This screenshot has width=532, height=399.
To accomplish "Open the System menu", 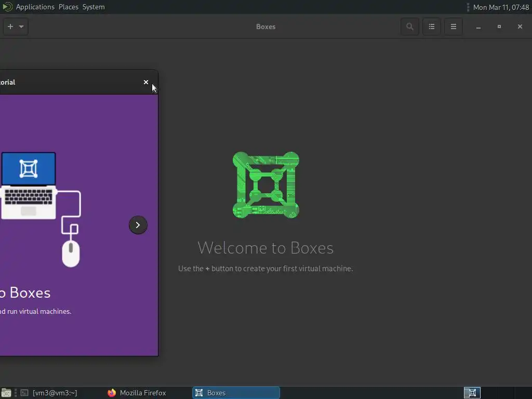I will [x=94, y=7].
